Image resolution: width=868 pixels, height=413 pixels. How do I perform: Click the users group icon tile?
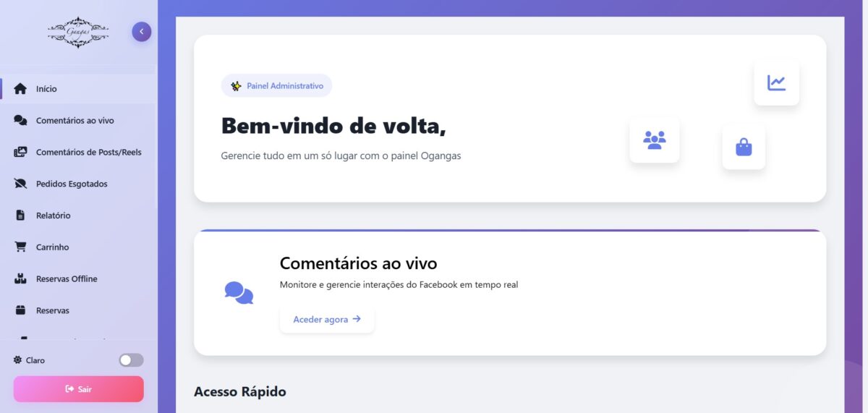[x=654, y=140]
